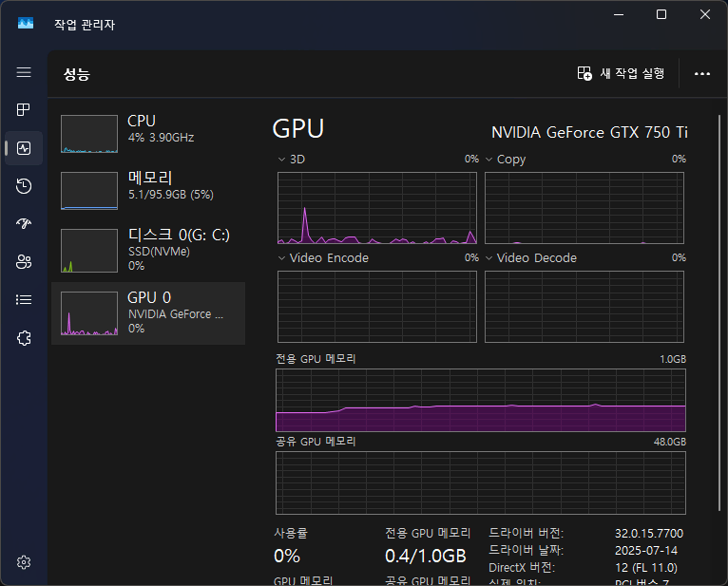Open the Users page icon
This screenshot has height=586, width=728.
point(24,262)
